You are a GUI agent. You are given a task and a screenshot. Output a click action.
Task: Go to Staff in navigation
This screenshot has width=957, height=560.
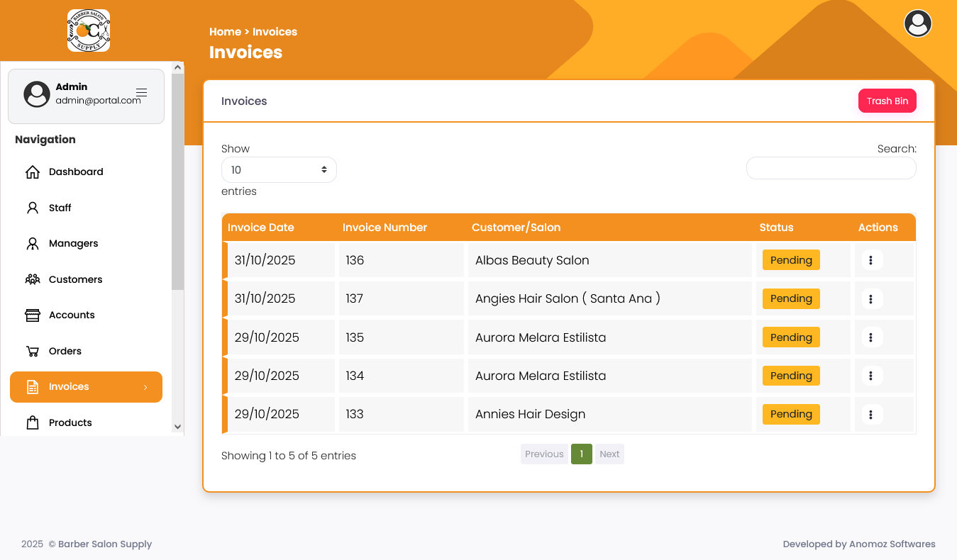point(60,208)
